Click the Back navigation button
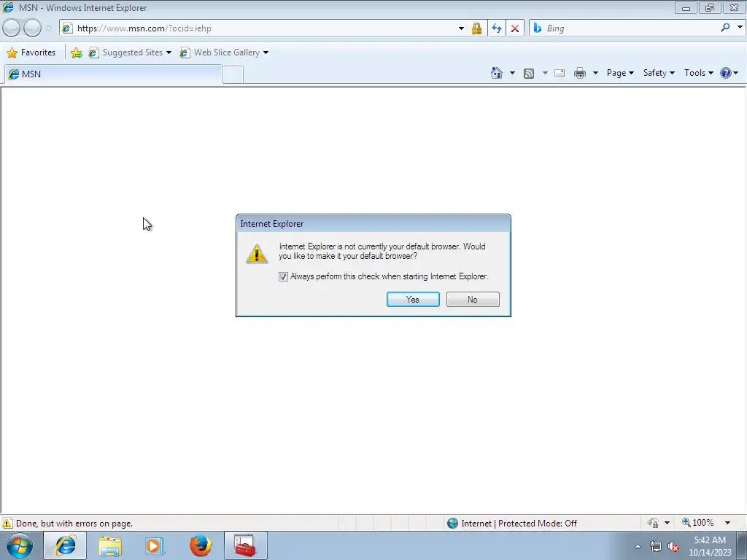 click(11, 28)
